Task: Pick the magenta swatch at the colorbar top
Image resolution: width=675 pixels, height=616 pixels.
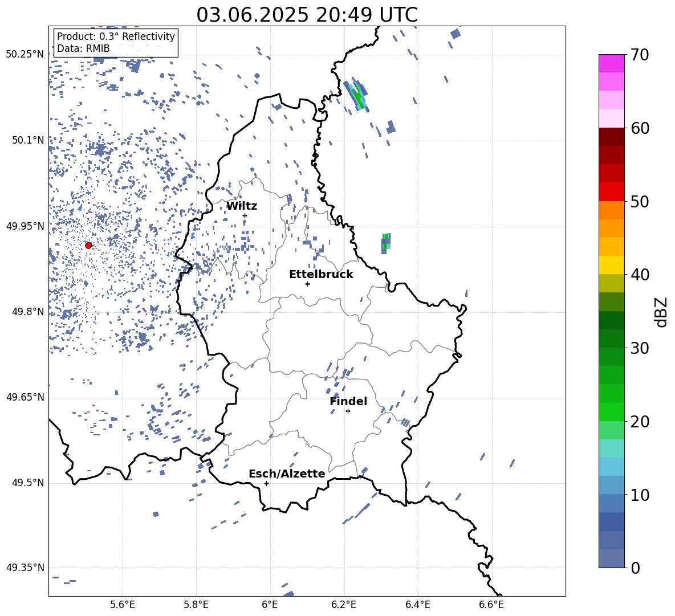Action: (612, 63)
